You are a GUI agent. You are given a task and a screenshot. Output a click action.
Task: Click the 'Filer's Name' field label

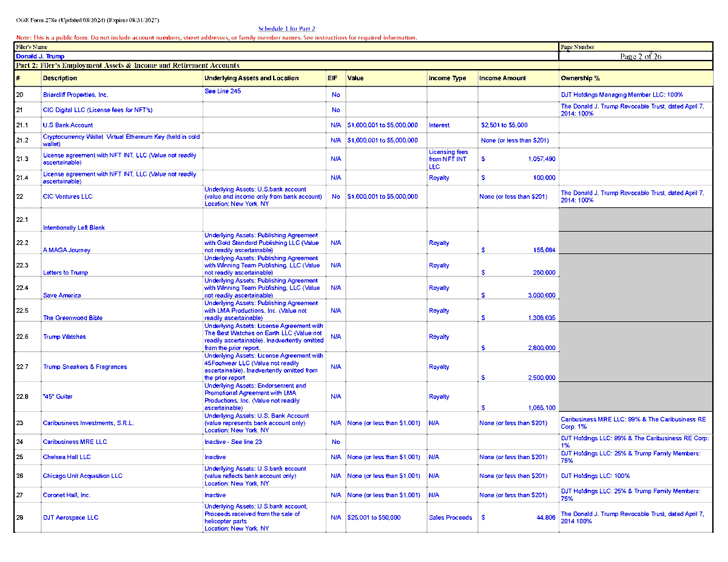[32, 47]
